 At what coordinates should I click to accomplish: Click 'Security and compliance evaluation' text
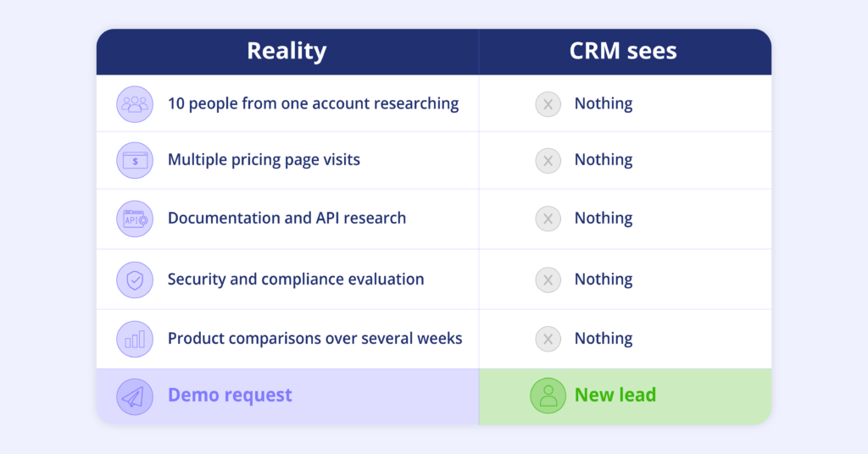click(x=296, y=280)
